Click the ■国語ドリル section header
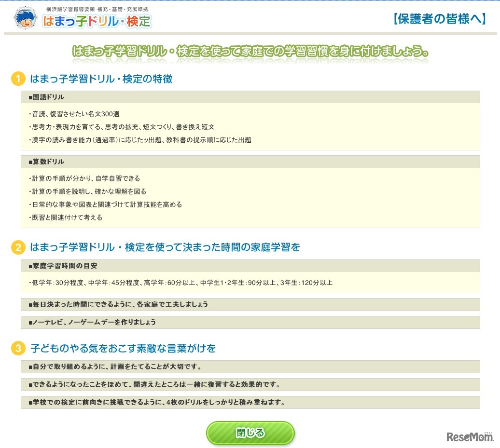The width and height of the screenshot is (500, 448). 250,97
